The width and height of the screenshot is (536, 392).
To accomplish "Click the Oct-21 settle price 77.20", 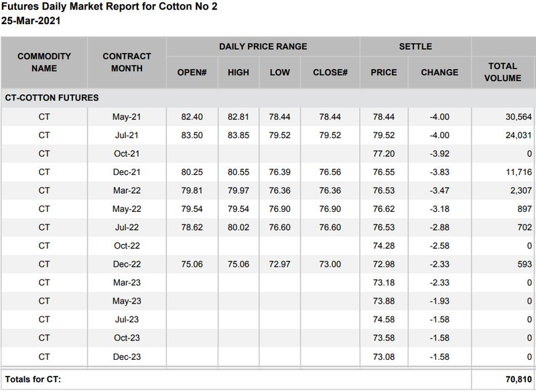I will click(x=384, y=153).
